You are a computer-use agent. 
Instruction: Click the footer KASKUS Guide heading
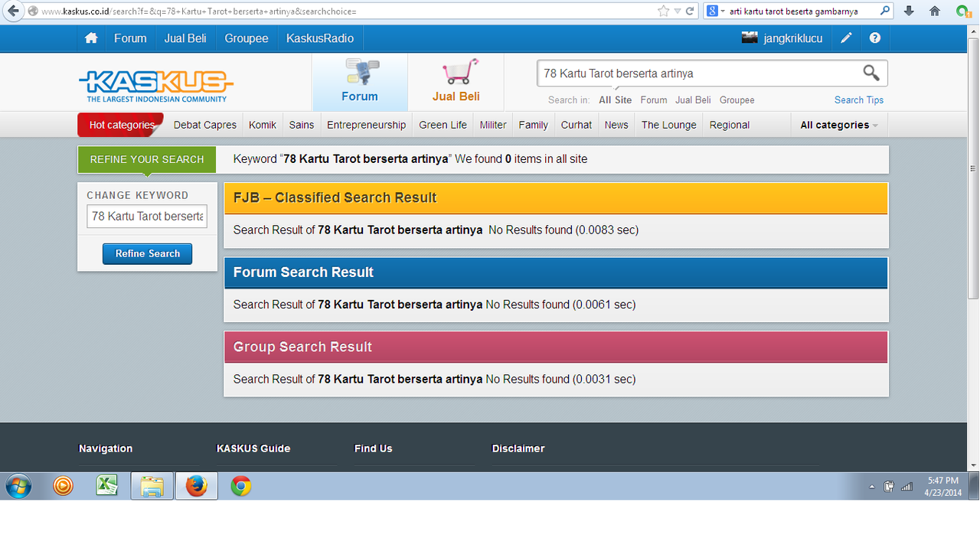(x=253, y=448)
